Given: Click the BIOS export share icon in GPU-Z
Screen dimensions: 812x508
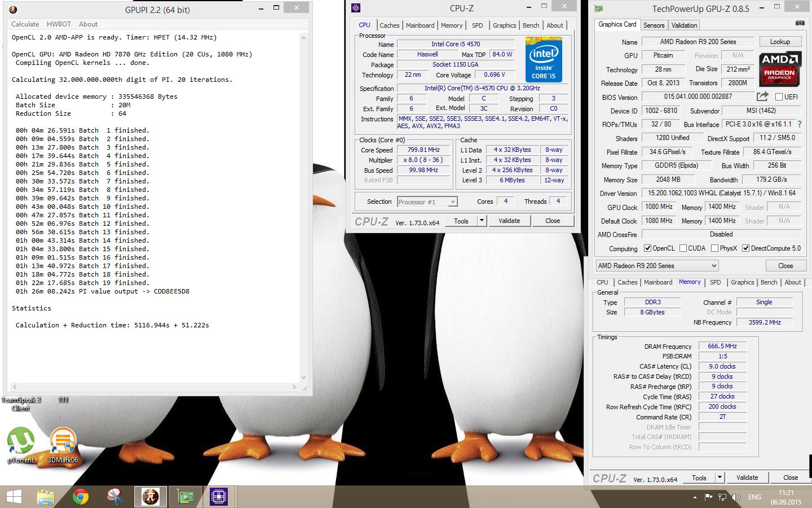Looking at the screenshot, I should click(762, 97).
